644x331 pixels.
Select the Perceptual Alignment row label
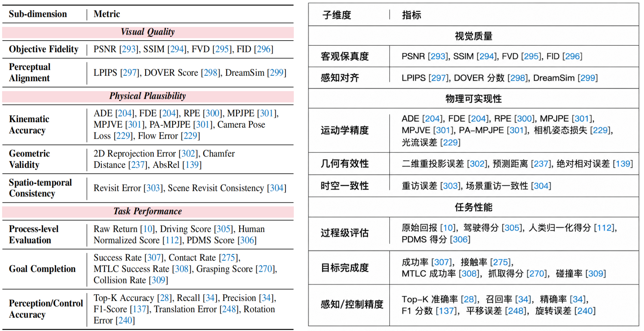30,73
